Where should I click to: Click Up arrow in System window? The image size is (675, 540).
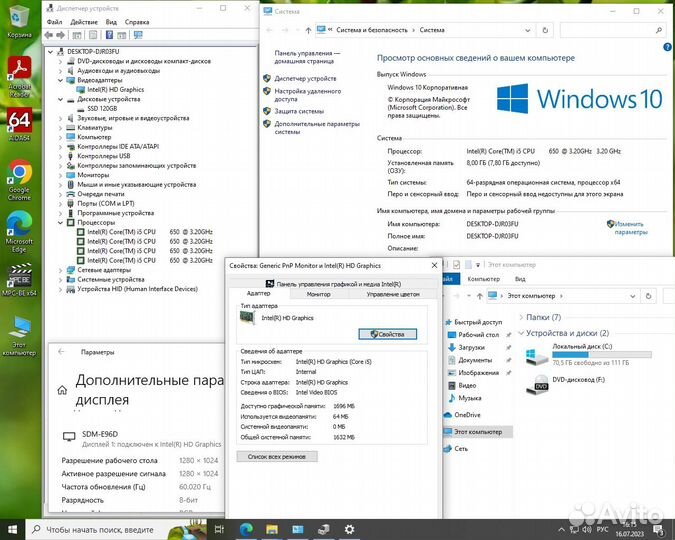tap(308, 30)
